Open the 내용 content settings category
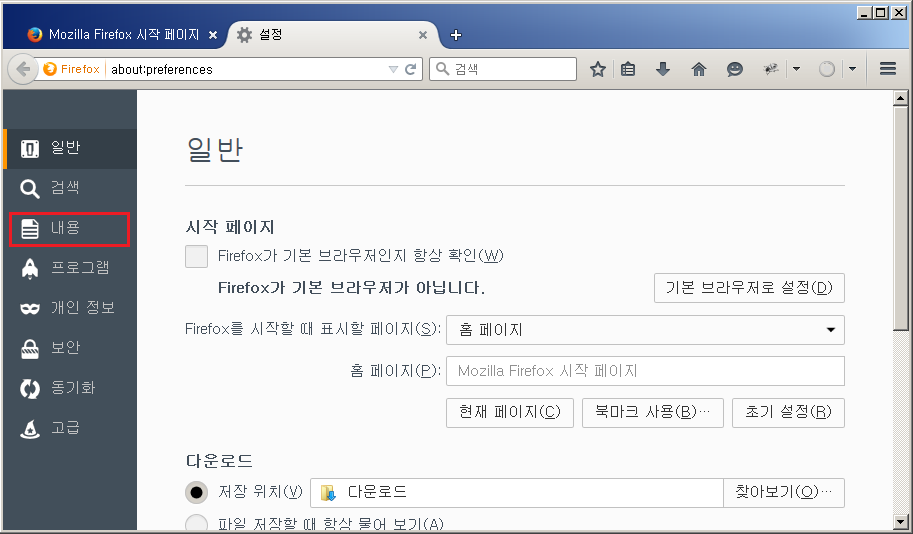The height and width of the screenshot is (534, 913). 70,228
